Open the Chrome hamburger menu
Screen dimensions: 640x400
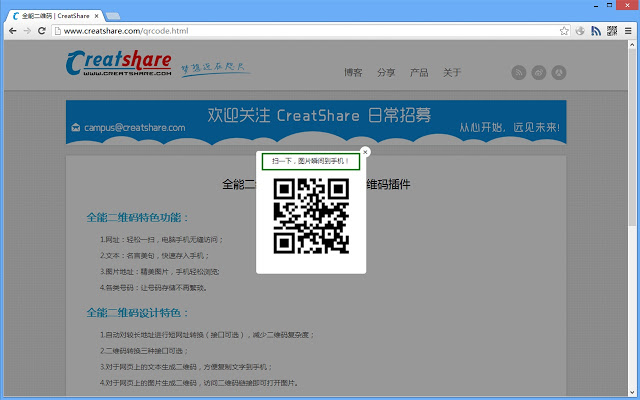628,31
